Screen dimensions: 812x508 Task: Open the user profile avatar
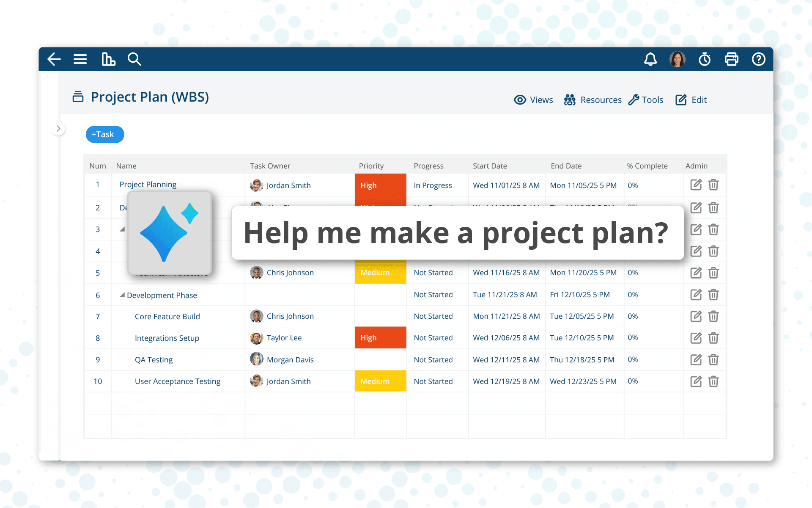[678, 59]
